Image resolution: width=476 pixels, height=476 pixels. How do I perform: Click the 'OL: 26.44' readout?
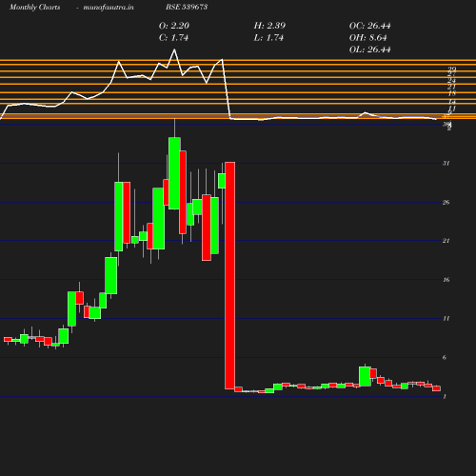(x=369, y=50)
